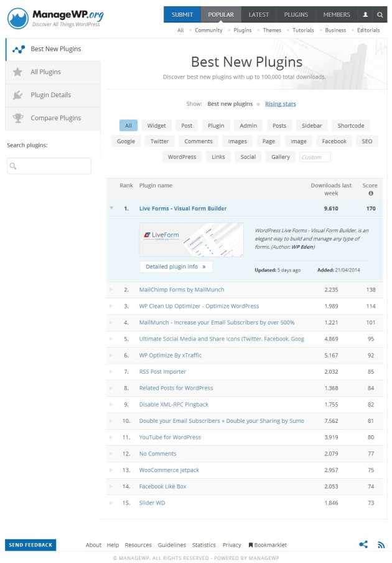Expand the Facebook Like Box row arrow
The height and width of the screenshot is (563, 392).
pos(111,486)
